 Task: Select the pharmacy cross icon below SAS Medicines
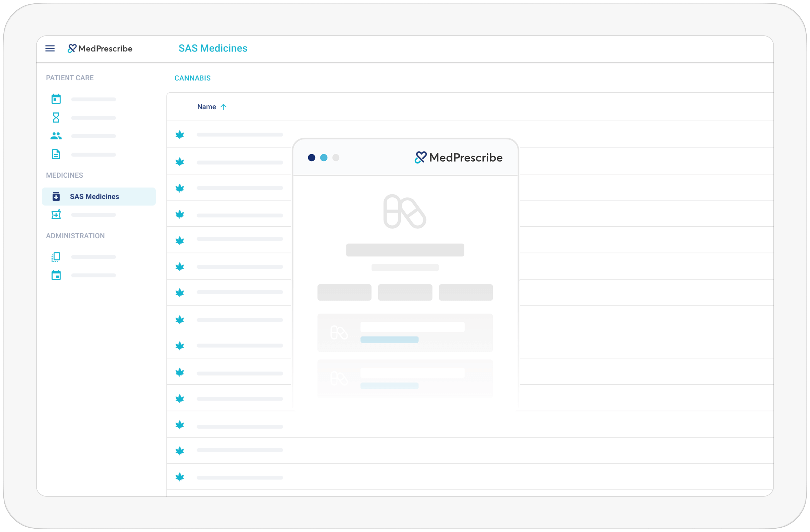click(x=56, y=215)
